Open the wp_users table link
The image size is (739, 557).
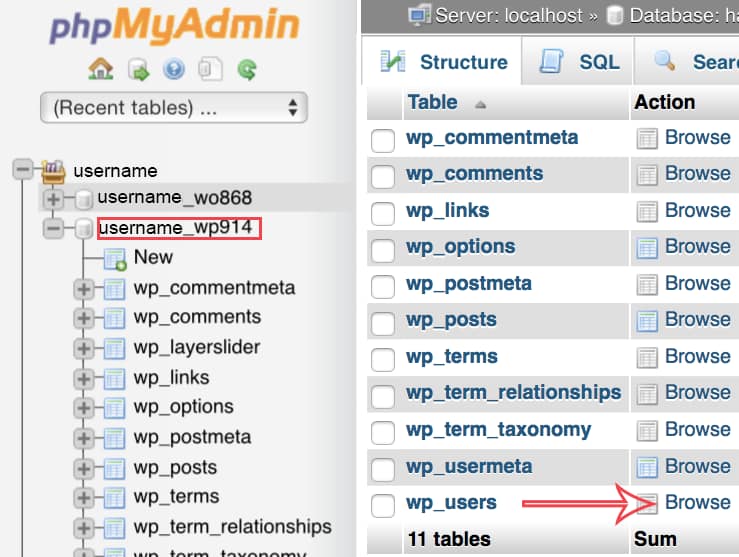click(451, 503)
